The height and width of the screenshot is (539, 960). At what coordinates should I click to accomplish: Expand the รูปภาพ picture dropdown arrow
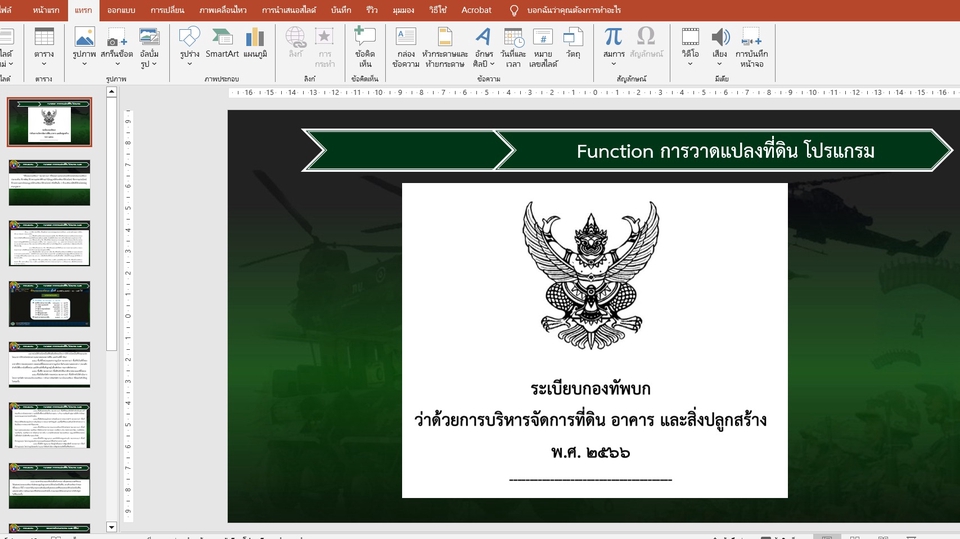coord(84,64)
